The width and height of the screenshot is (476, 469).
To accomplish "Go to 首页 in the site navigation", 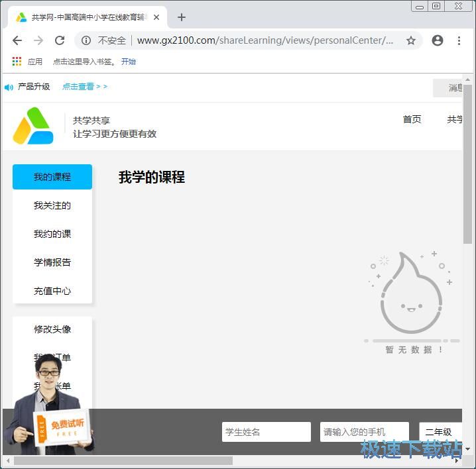I will (x=412, y=119).
